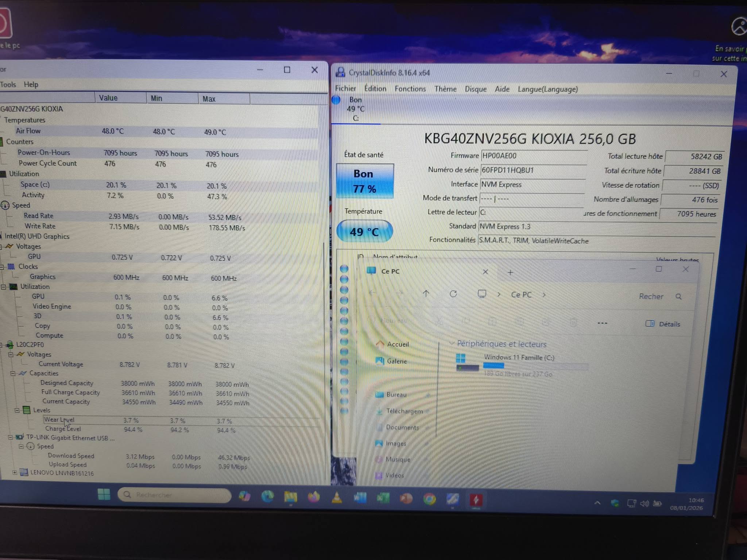The width and height of the screenshot is (747, 560).
Task: Click the up-arrow navigation icon in Explorer
Action: [426, 293]
